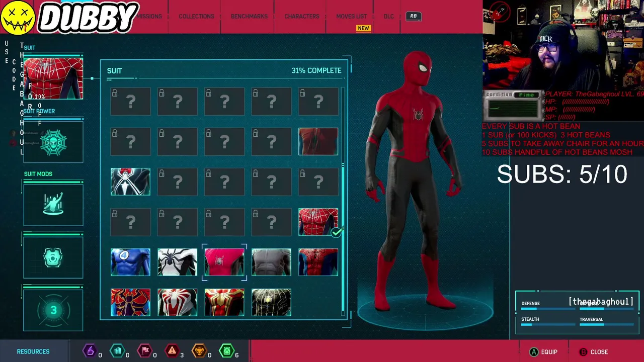Click the last locked suit in third row

318,182
